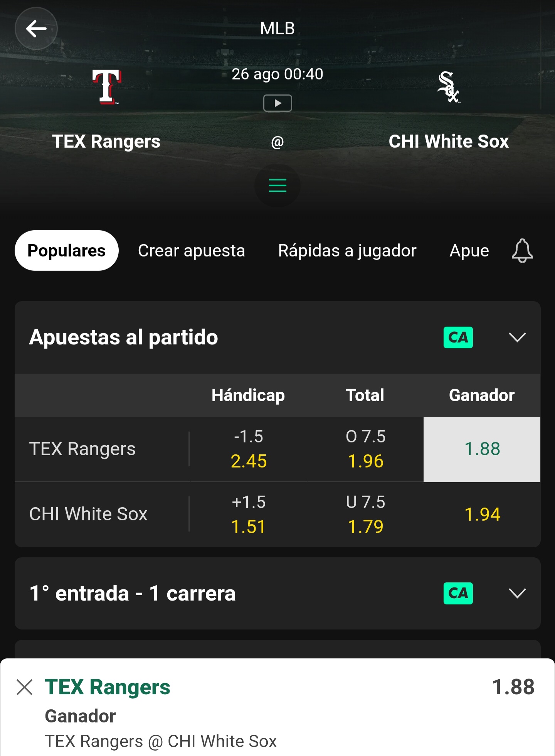
Task: Choose Under 7.5 total at 1.79
Action: pos(365,515)
